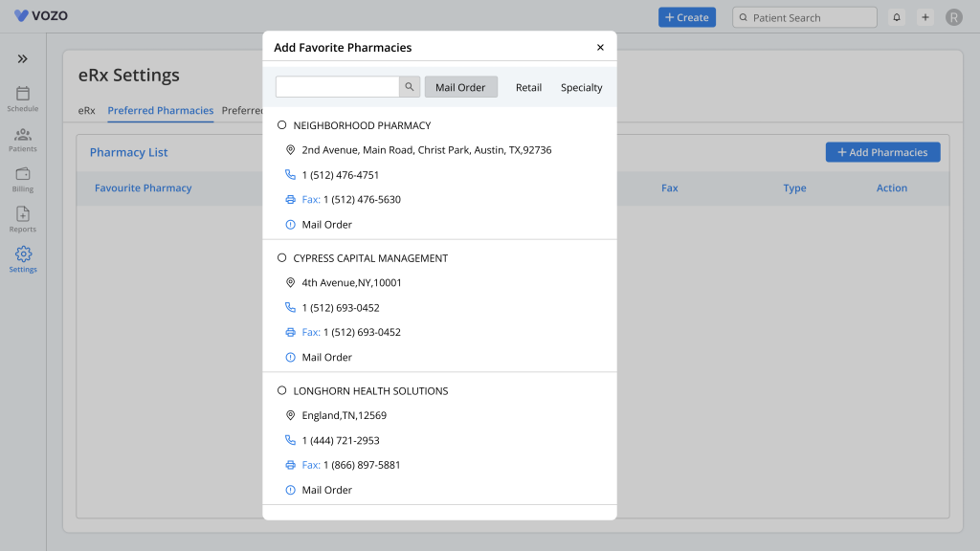
Task: Open Reports from the sidebar
Action: [23, 219]
